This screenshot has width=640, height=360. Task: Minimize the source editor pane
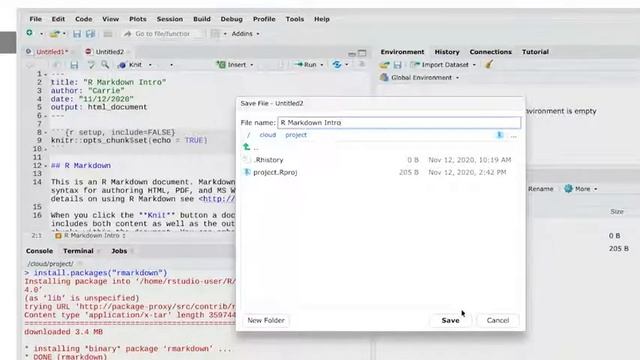352,53
